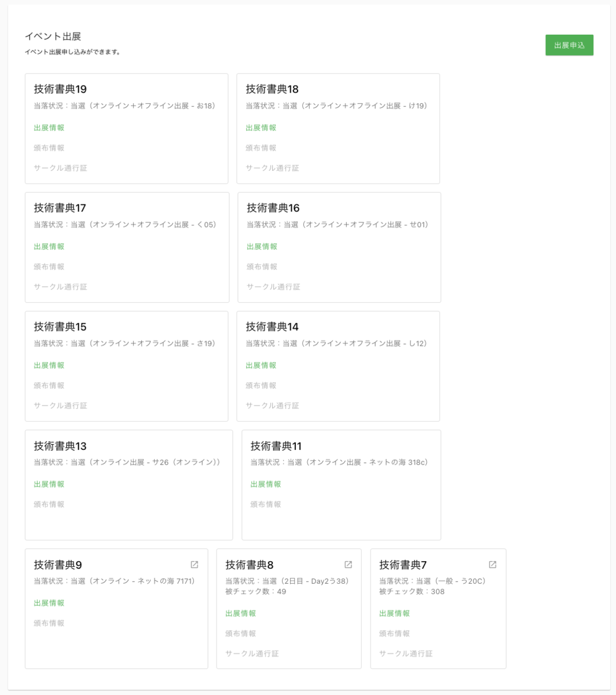This screenshot has height=695, width=616.
Task: Open external link icon on 技術書典9 card
Action: [x=195, y=565]
